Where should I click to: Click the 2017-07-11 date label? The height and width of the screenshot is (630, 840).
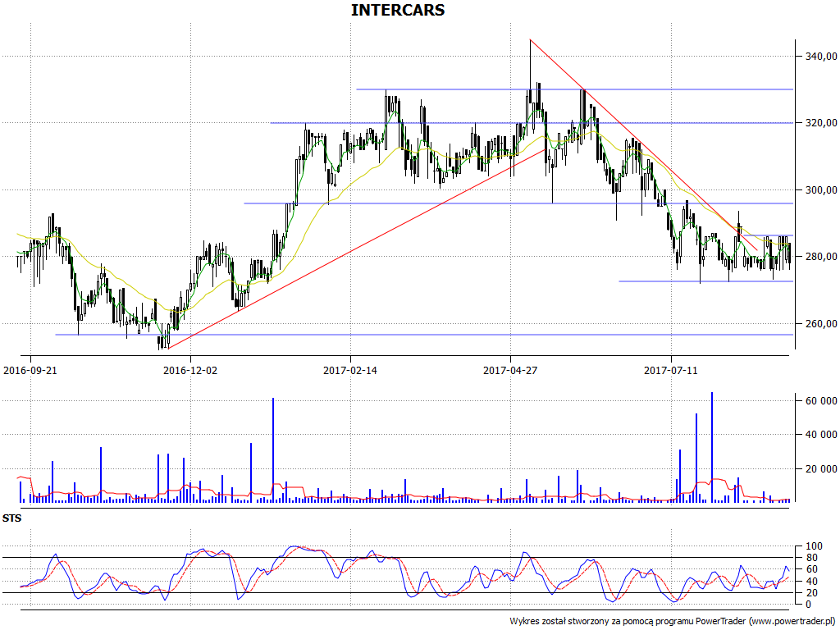click(x=671, y=371)
